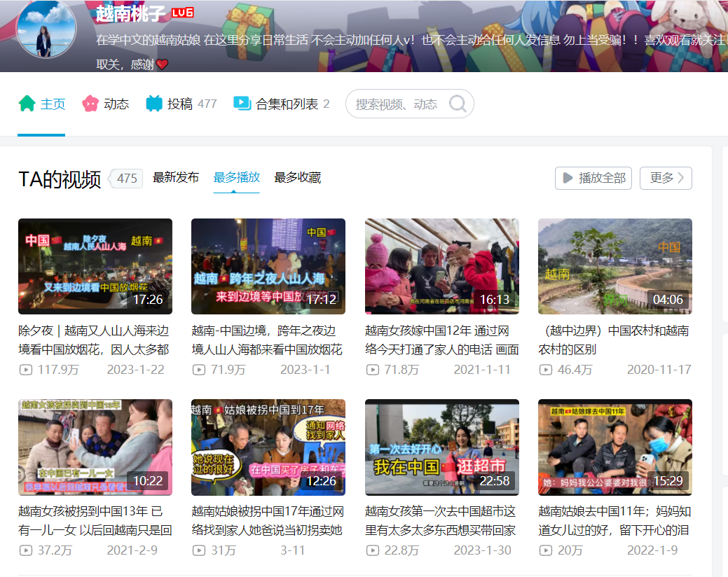Open the user avatar of 越南桃子
The image size is (728, 577).
click(46, 29)
